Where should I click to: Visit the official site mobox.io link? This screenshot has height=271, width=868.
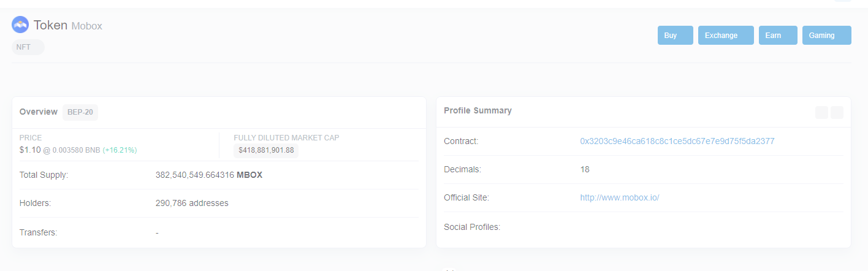tap(619, 197)
